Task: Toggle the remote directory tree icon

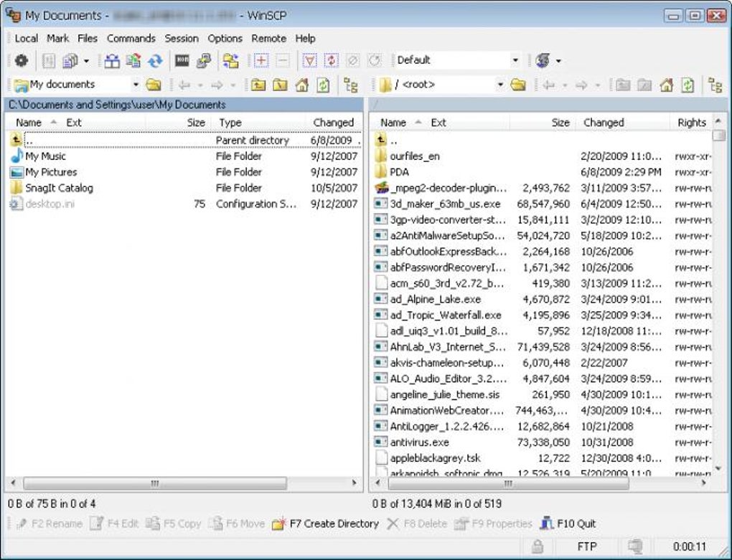Action: (715, 85)
